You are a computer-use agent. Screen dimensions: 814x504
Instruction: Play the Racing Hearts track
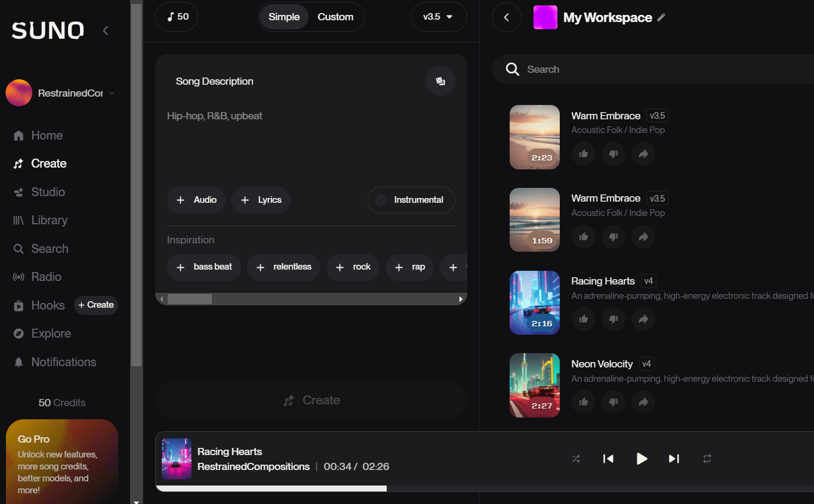pyautogui.click(x=642, y=459)
